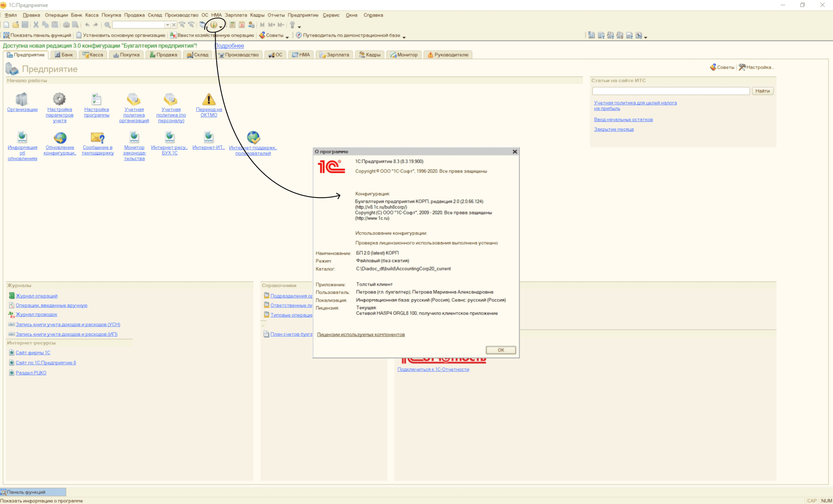
Task: Open the Обновление конфигурации globe icon
Action: point(60,138)
